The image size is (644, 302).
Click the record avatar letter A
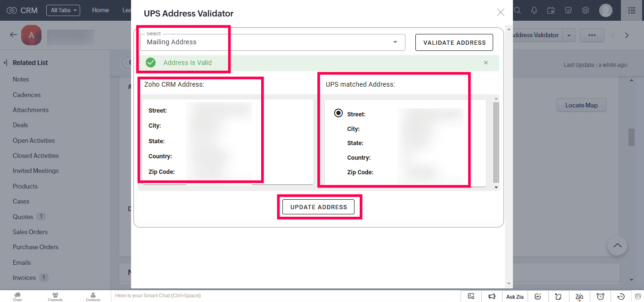click(32, 35)
